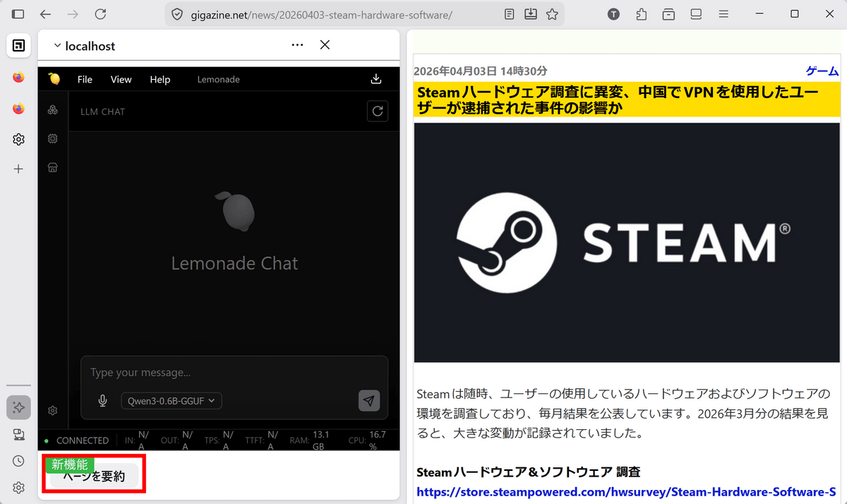Viewport: 847px width, 504px height.
Task: Toggle the AI chatbot sparkle sidebar button
Action: [x=19, y=407]
